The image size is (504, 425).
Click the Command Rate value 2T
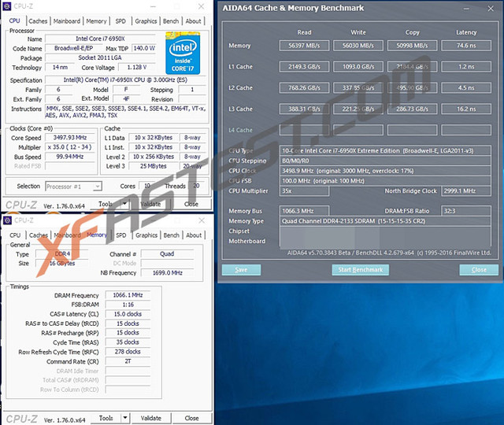[x=128, y=361]
